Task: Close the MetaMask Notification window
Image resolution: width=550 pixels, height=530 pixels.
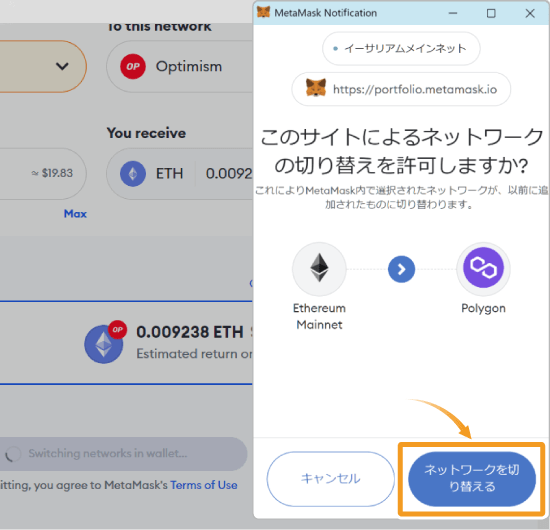Action: tap(530, 13)
